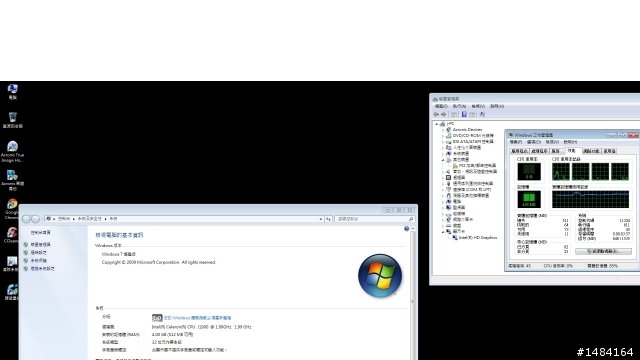Image resolution: width=640 pixels, height=360 pixels.
Task: Expand the Acronis Devices node arrow
Action: (443, 129)
